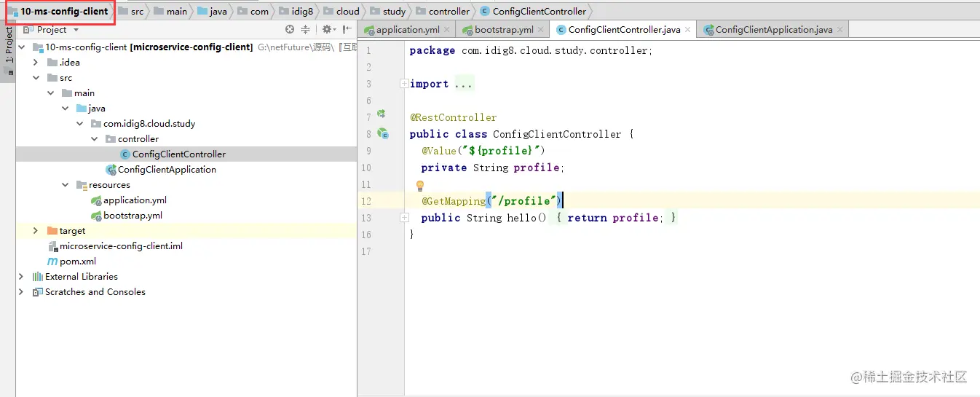Image resolution: width=980 pixels, height=397 pixels.
Task: Close the ConfigClientController.java tab
Action: [x=688, y=30]
